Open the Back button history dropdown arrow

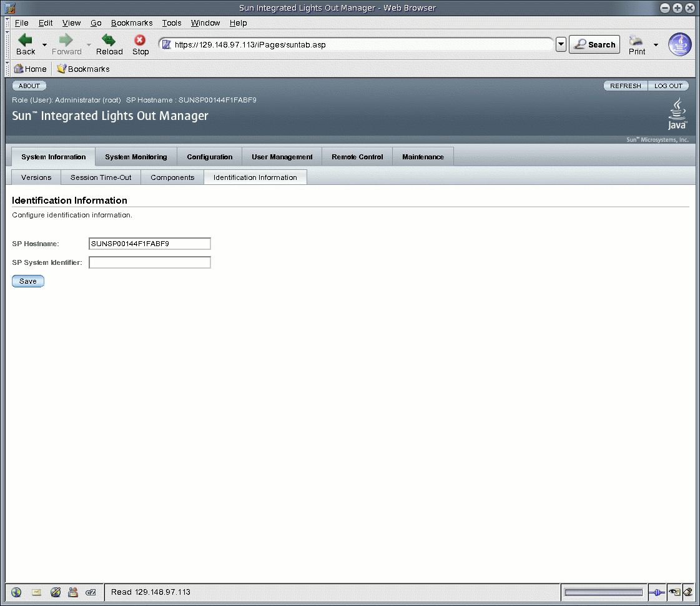pyautogui.click(x=44, y=44)
